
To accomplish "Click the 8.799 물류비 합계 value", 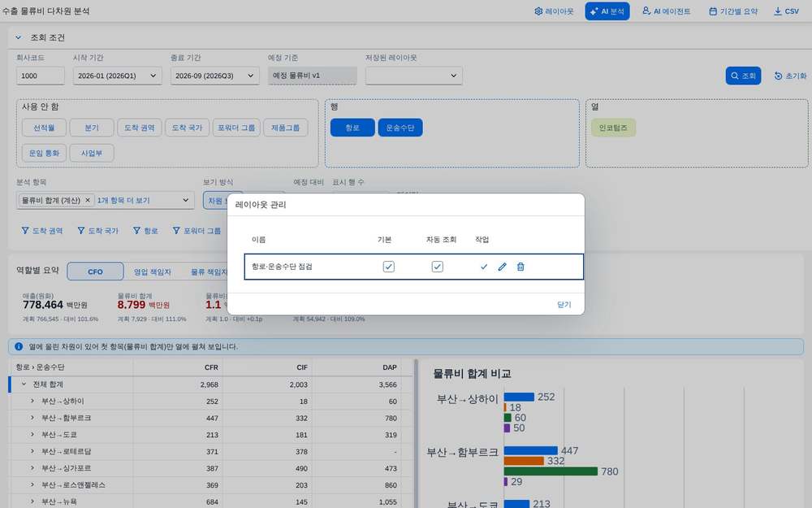I will [131, 305].
